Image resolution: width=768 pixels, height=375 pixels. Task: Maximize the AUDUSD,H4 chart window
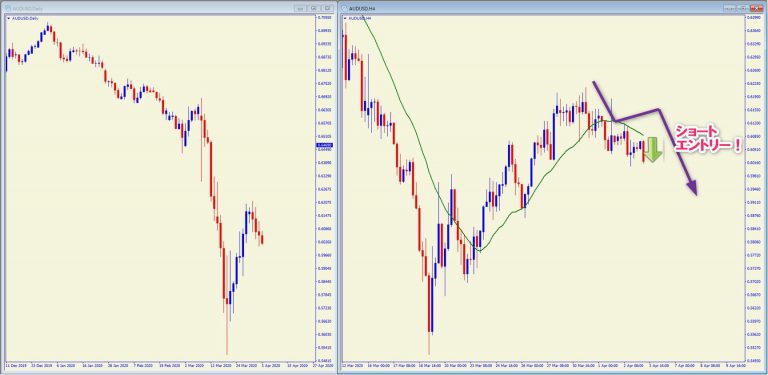744,8
